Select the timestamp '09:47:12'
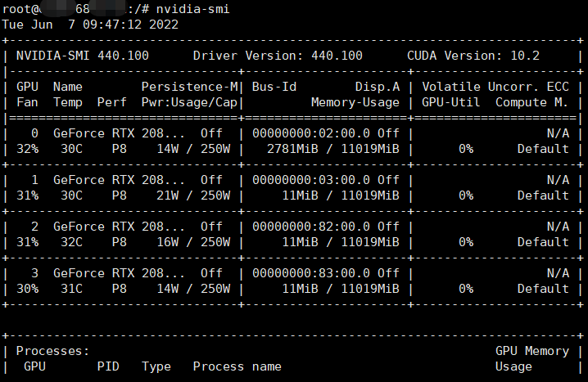 pos(112,25)
